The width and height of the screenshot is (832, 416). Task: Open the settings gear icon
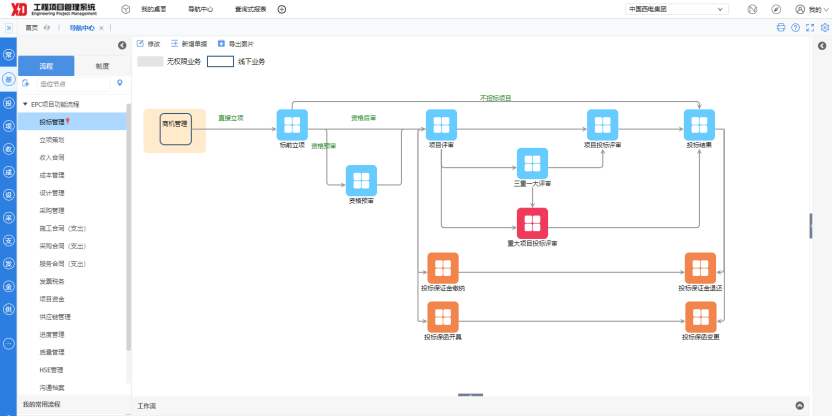[824, 27]
